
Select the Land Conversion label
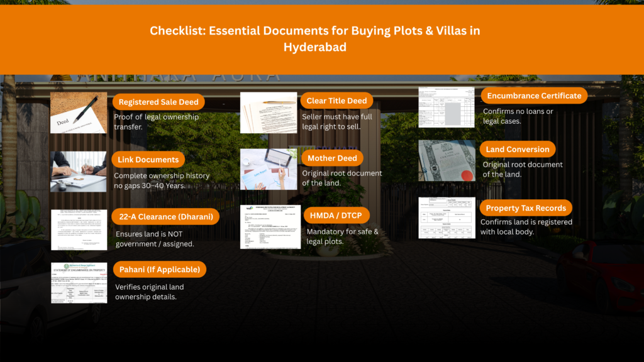[517, 149]
